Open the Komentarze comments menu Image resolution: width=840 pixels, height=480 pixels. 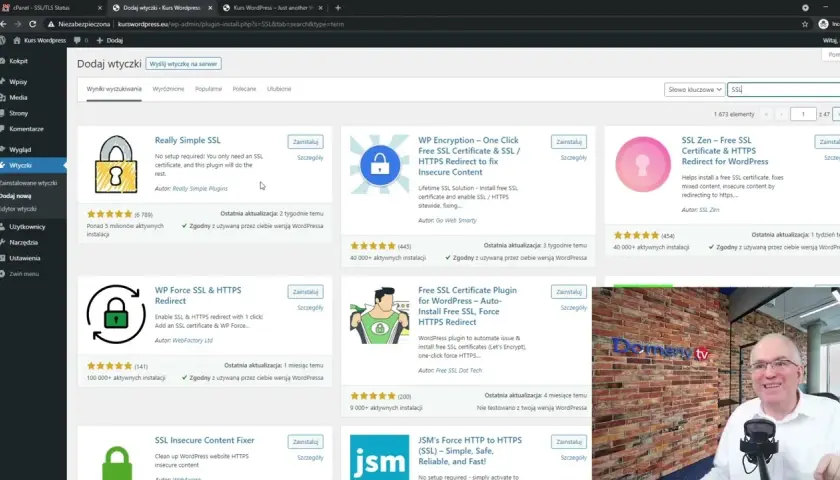point(26,129)
